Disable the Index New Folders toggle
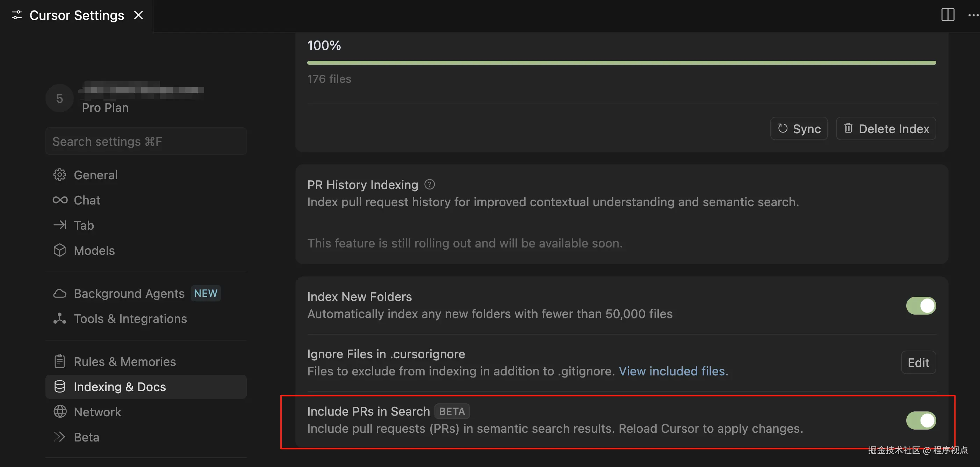 click(921, 306)
